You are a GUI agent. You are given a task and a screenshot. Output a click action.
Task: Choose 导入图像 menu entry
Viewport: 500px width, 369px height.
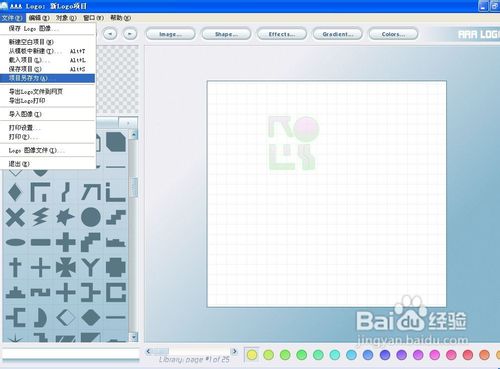click(47, 114)
